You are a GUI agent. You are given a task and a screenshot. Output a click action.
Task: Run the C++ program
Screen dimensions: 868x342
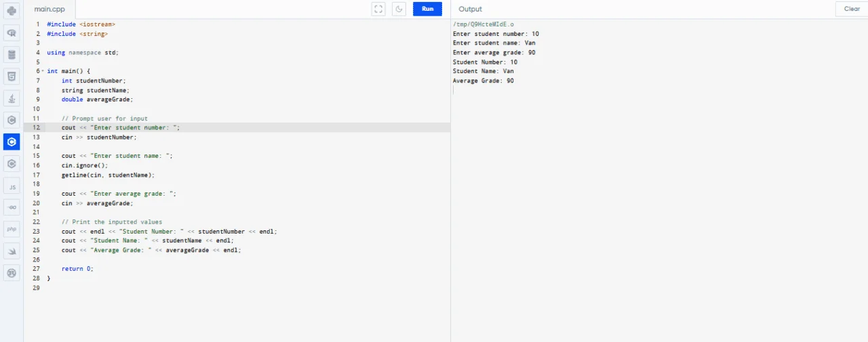(x=427, y=9)
